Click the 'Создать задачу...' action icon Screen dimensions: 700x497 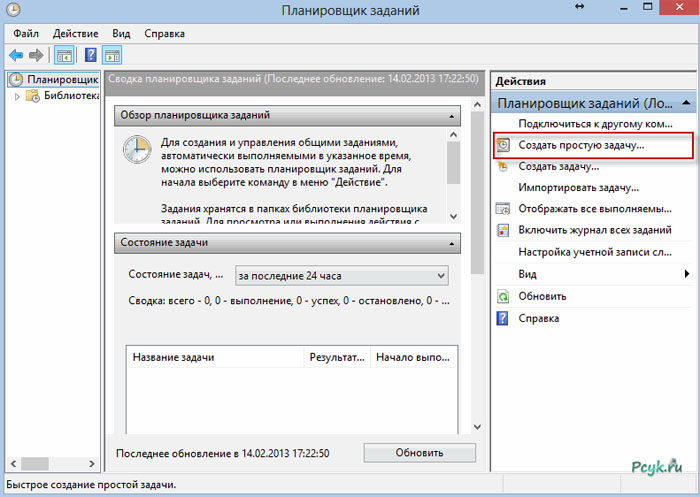click(504, 166)
